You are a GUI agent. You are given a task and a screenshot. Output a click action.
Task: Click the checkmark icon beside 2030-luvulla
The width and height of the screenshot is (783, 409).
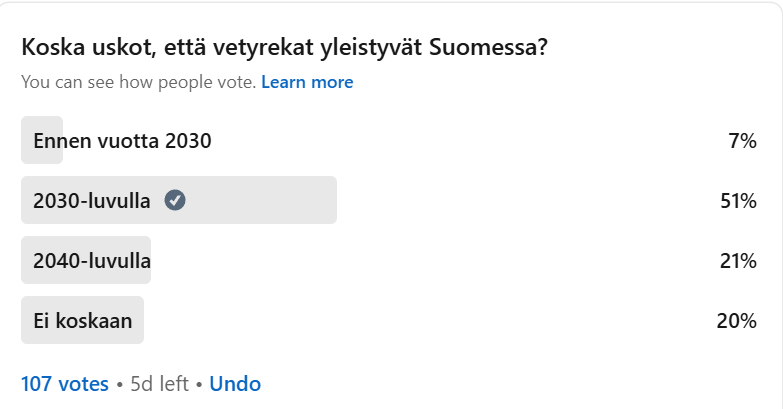click(x=175, y=200)
